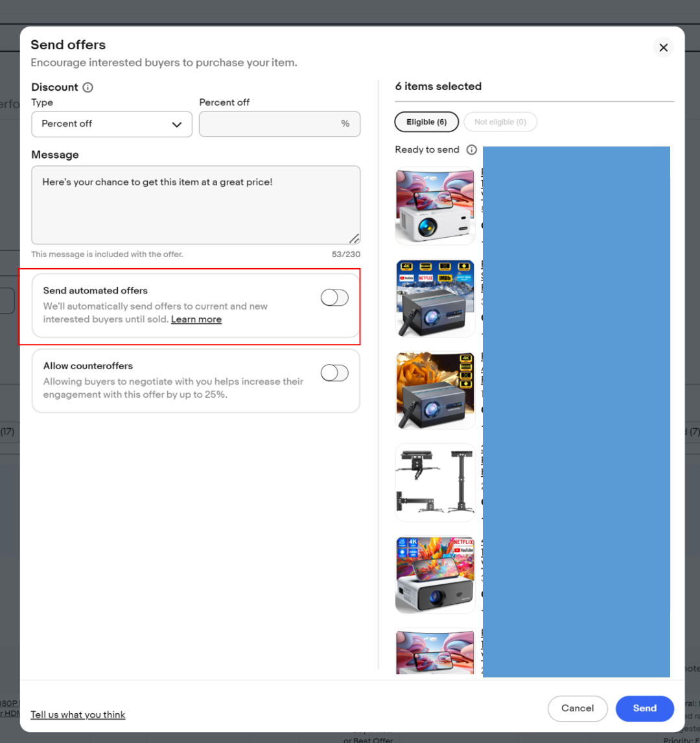The image size is (700, 743).
Task: Expand the Percent off type chevron
Action: coord(177,124)
